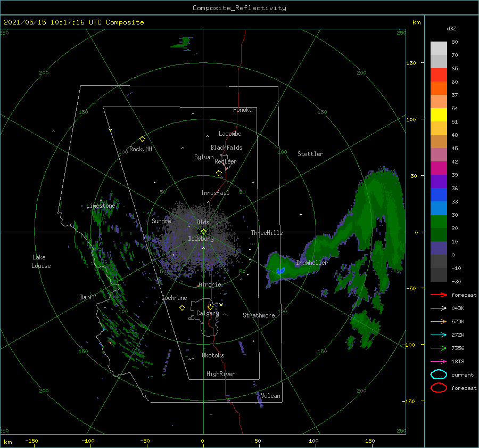Select the cyan 27ZW arrow icon

(439, 335)
